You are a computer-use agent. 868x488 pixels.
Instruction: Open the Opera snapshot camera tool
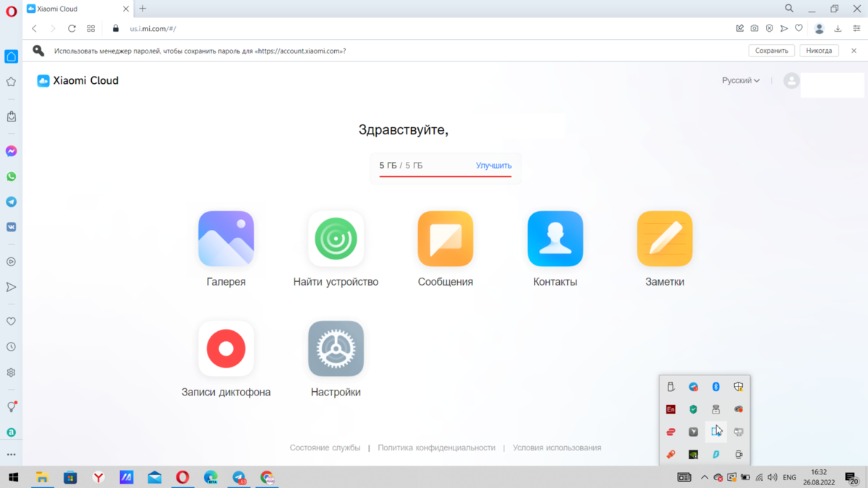pyautogui.click(x=754, y=29)
